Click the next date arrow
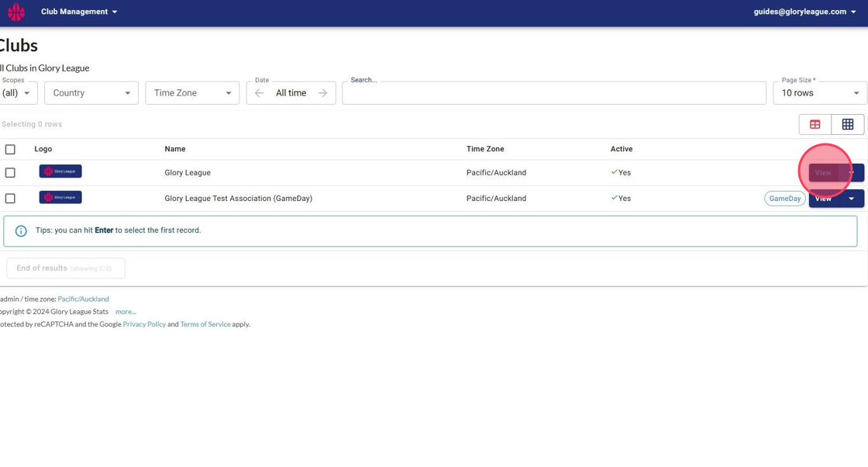 (322, 93)
